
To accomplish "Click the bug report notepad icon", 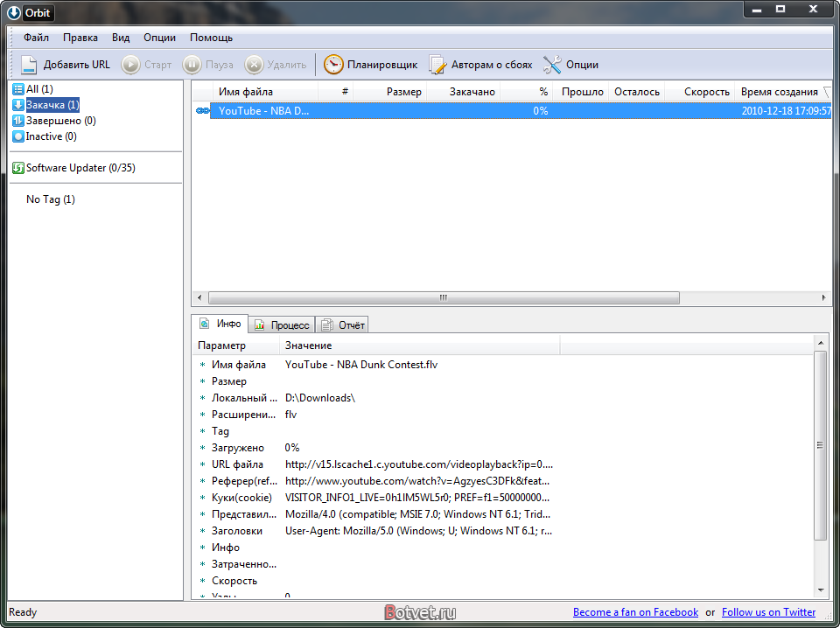I will pyautogui.click(x=437, y=65).
